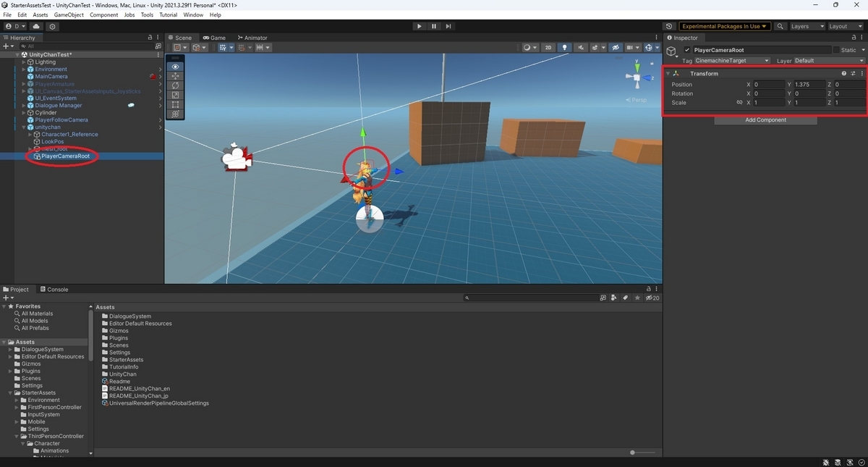Click the Step frame button

448,26
